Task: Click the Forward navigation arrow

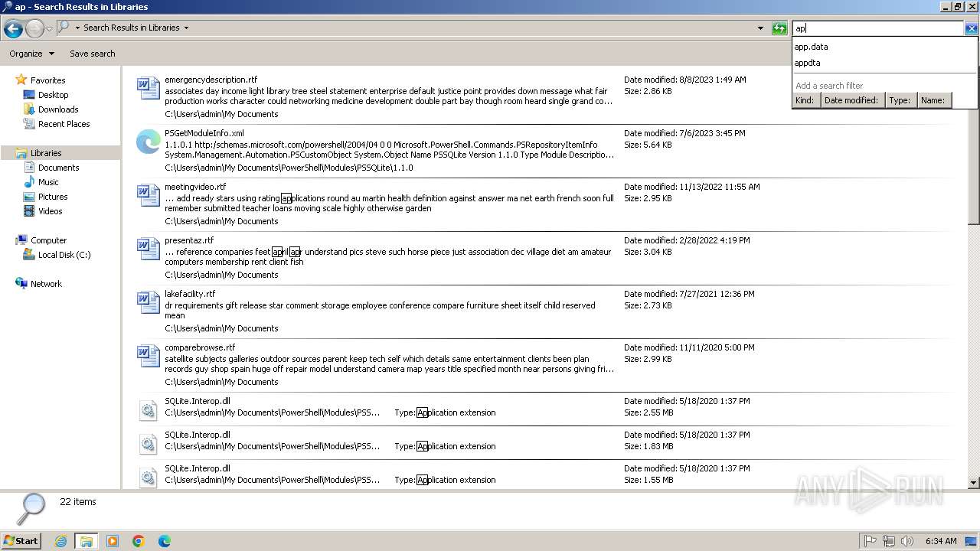Action: (x=34, y=29)
